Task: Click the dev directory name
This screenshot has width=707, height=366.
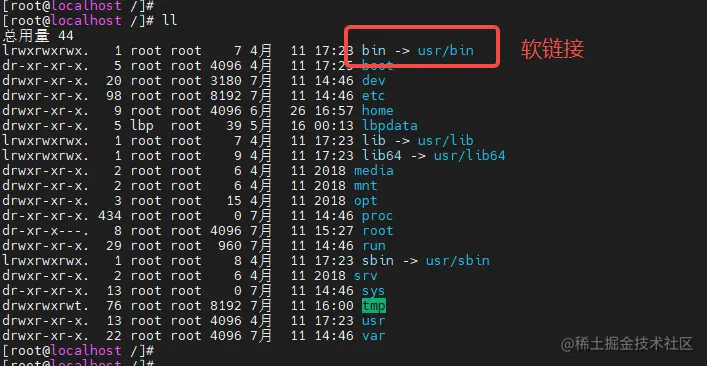Action: tap(373, 81)
